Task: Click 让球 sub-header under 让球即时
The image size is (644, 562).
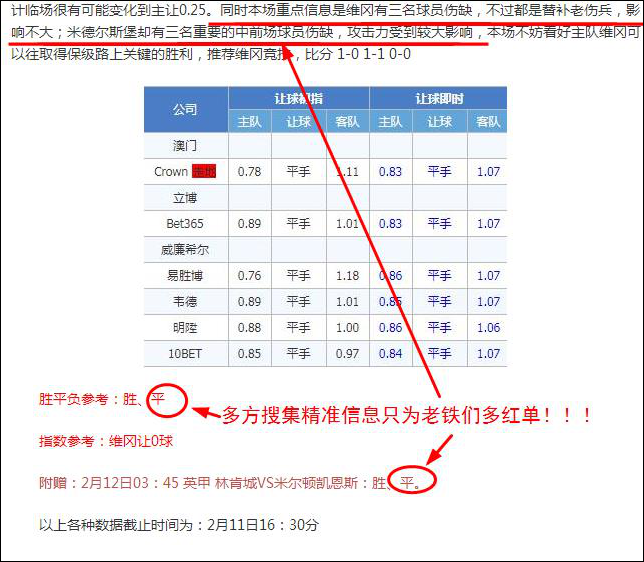Action: (x=439, y=122)
